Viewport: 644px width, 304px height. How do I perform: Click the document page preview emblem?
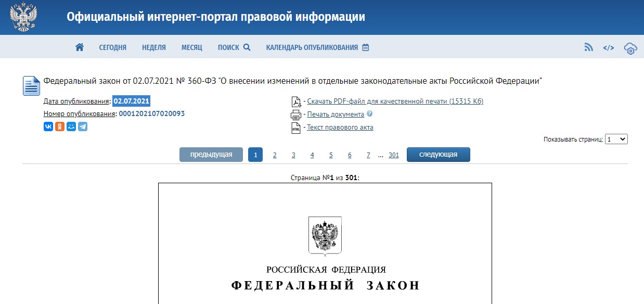point(325,236)
